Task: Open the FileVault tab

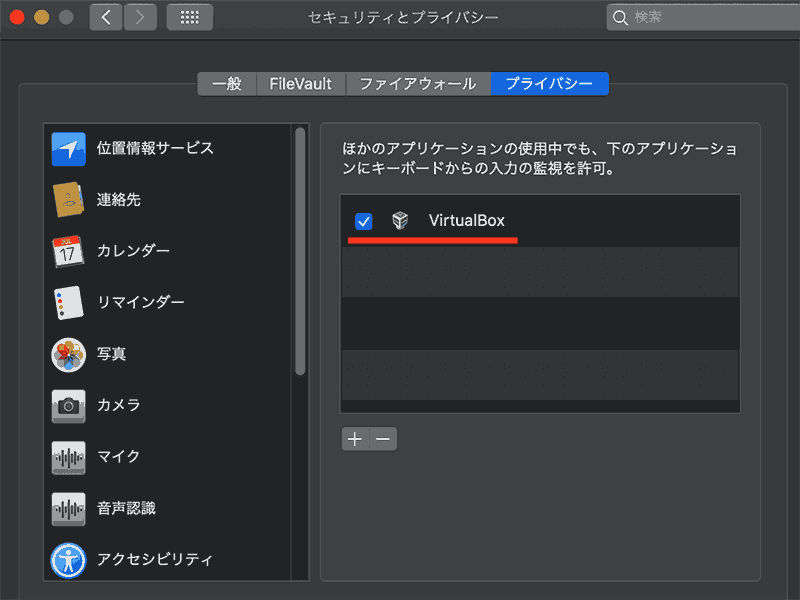Action: [301, 84]
